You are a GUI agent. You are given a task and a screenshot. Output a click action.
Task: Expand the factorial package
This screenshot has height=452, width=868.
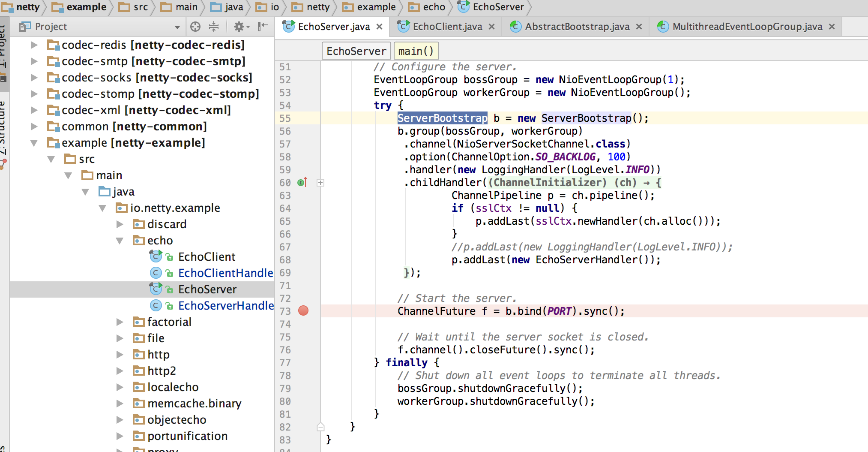[x=120, y=322]
